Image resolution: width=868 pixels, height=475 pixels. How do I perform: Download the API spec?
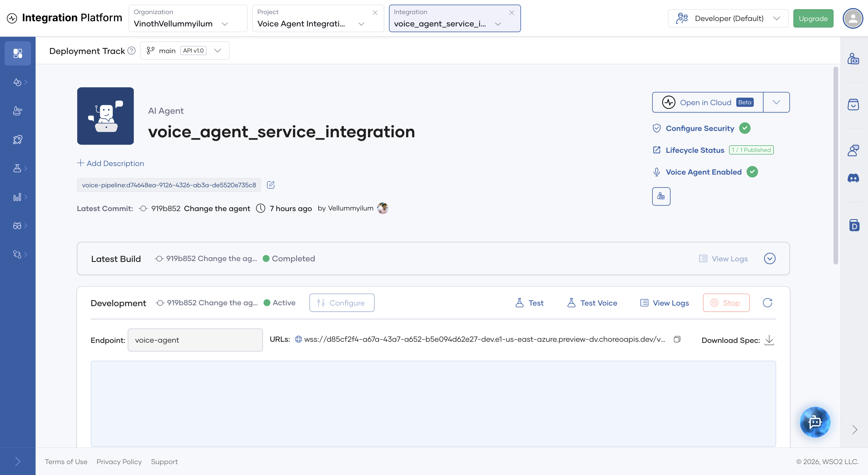[x=769, y=340]
